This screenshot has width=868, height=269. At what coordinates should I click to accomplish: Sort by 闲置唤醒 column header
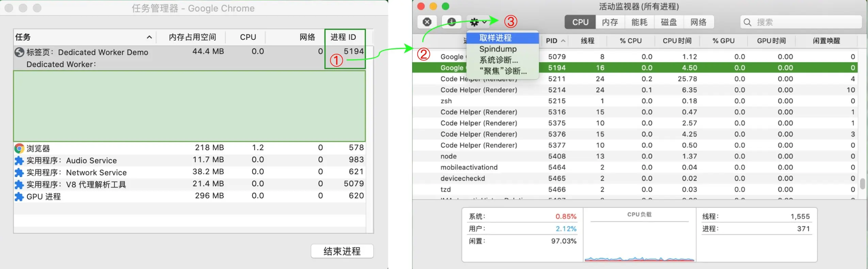click(826, 41)
